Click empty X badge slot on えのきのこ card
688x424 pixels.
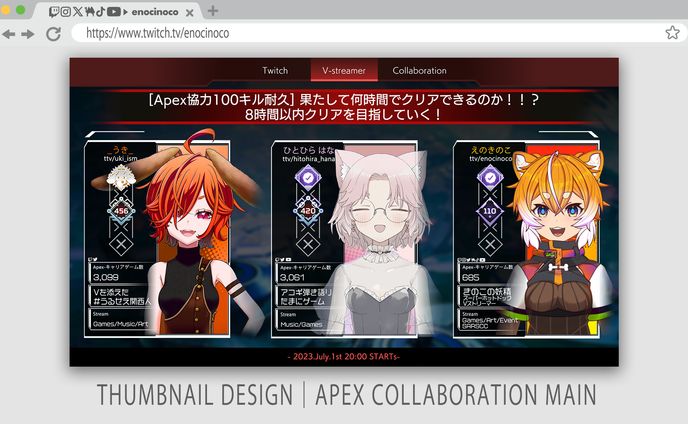pyautogui.click(x=490, y=244)
